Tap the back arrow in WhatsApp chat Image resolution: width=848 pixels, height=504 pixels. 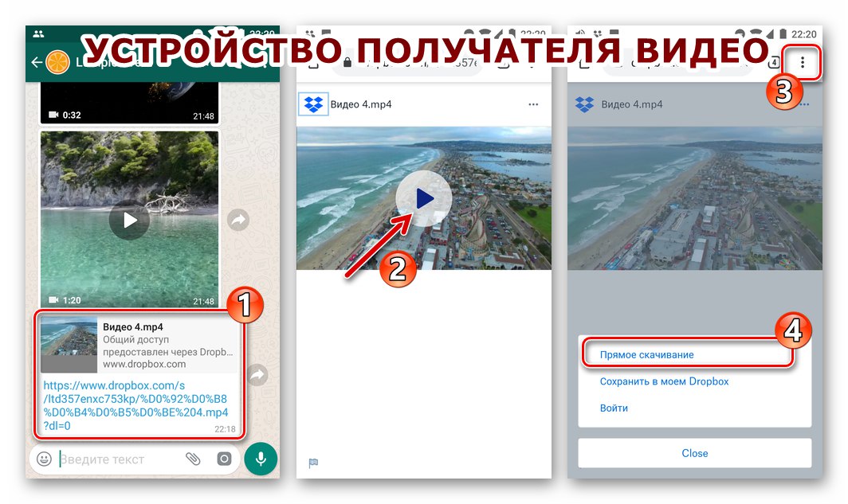point(36,63)
